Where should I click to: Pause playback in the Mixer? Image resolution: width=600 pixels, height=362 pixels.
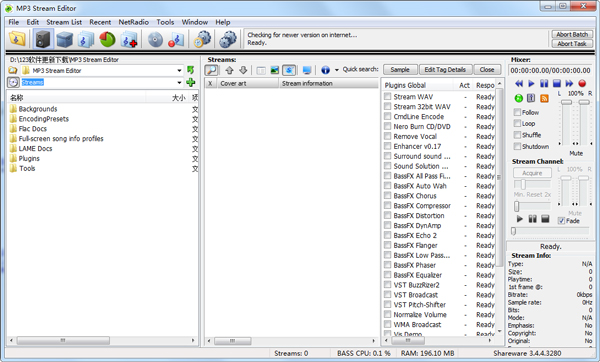[x=544, y=83]
